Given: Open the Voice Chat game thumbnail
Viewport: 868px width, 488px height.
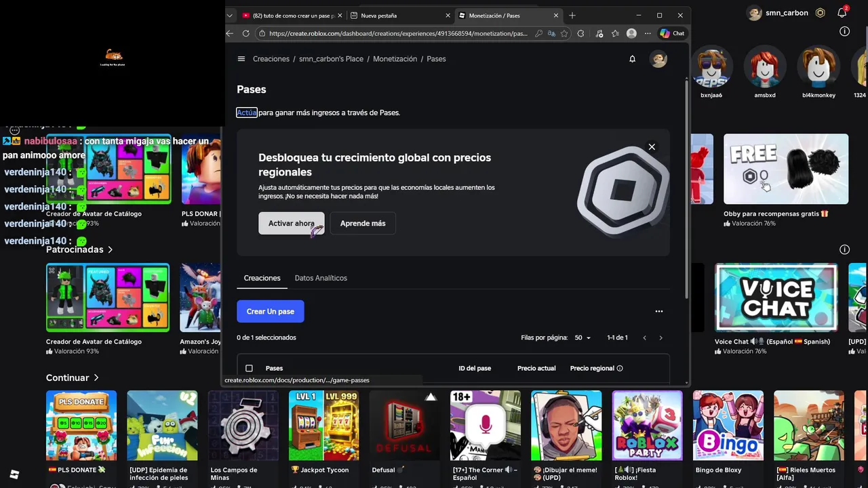Looking at the screenshot, I should tap(776, 298).
